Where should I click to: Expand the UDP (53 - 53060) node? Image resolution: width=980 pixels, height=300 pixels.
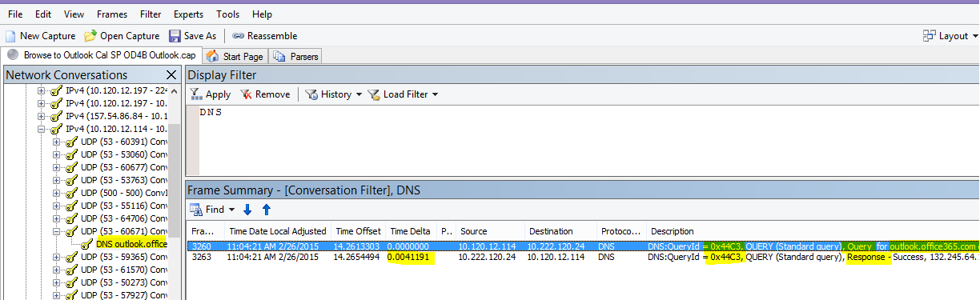tap(57, 154)
